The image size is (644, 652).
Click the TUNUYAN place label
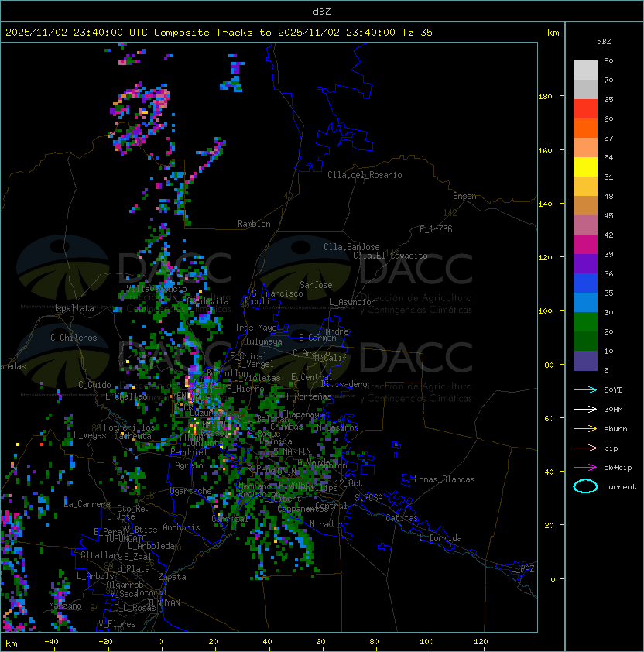click(x=163, y=602)
